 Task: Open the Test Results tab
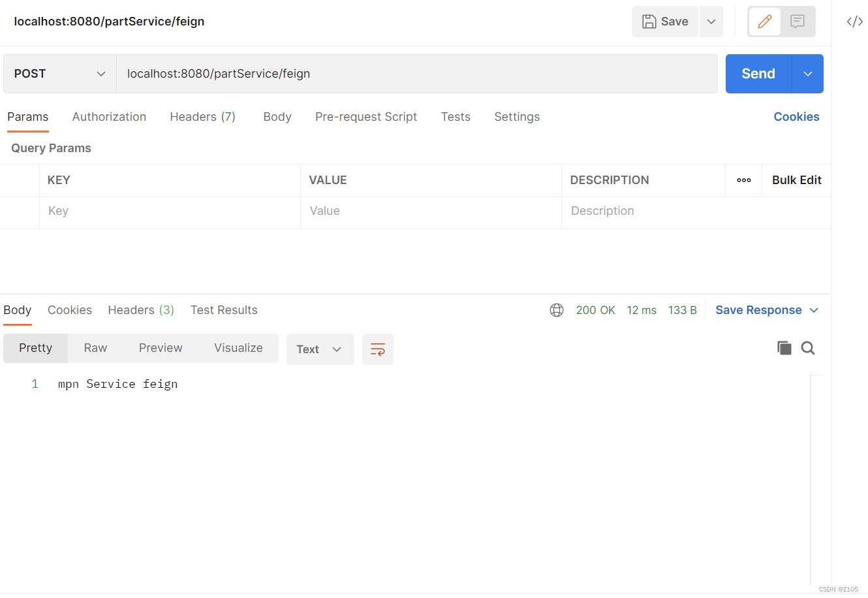(x=224, y=310)
